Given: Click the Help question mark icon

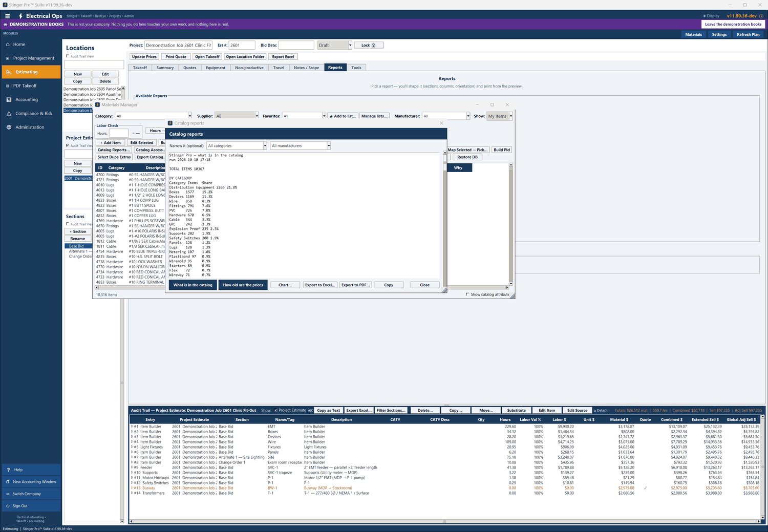Looking at the screenshot, I should click(x=8, y=470).
